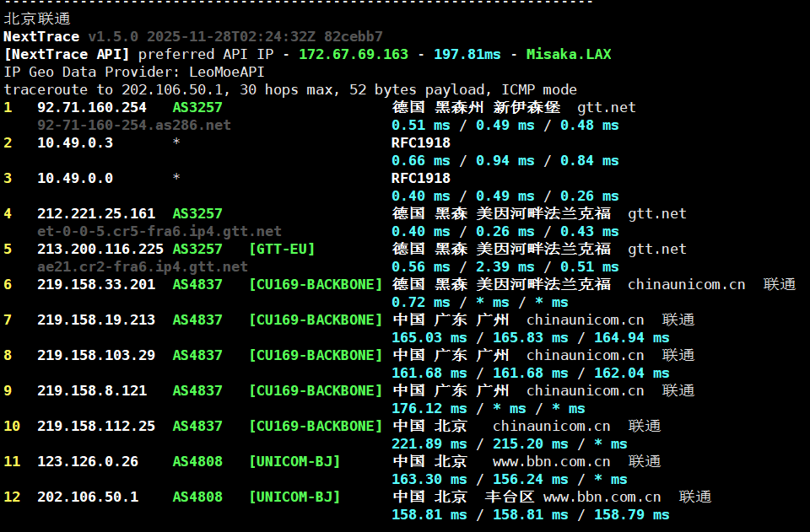This screenshot has height=532, width=810.
Task: Click the [GTT-EU] tag
Action: (282, 250)
